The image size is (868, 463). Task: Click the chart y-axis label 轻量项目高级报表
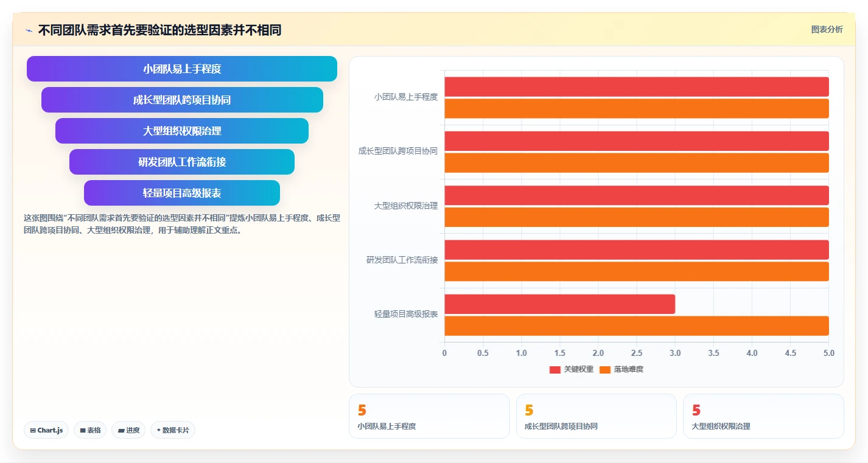point(406,315)
